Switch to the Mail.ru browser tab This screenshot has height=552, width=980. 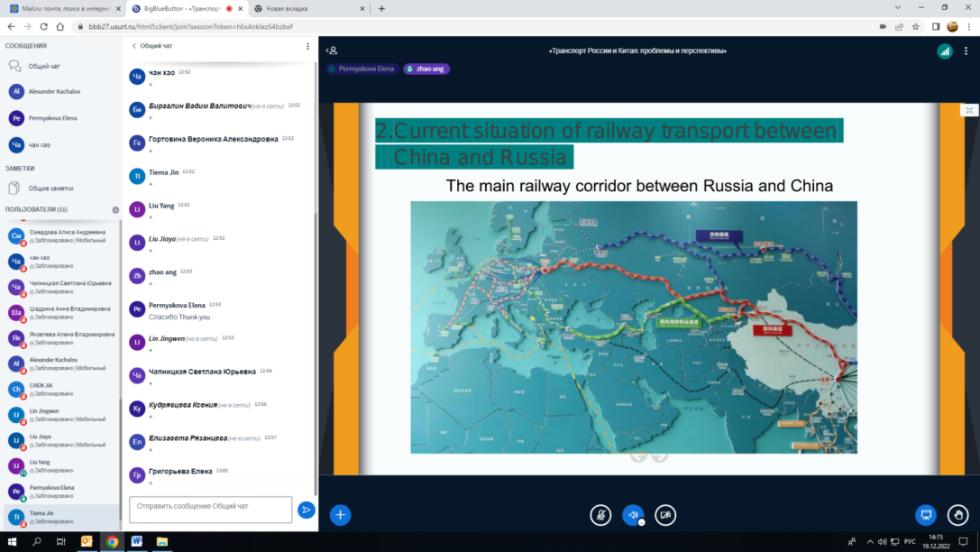tap(59, 9)
